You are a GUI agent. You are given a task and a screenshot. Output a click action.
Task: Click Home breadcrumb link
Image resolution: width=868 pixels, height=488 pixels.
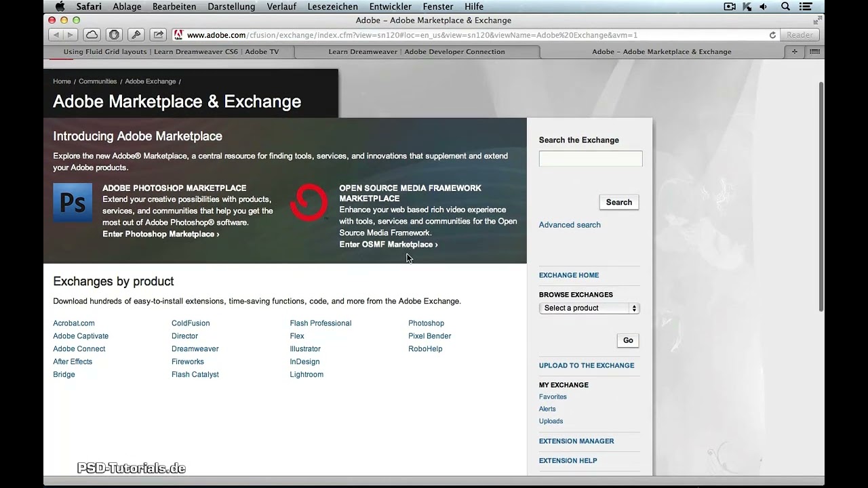point(62,81)
